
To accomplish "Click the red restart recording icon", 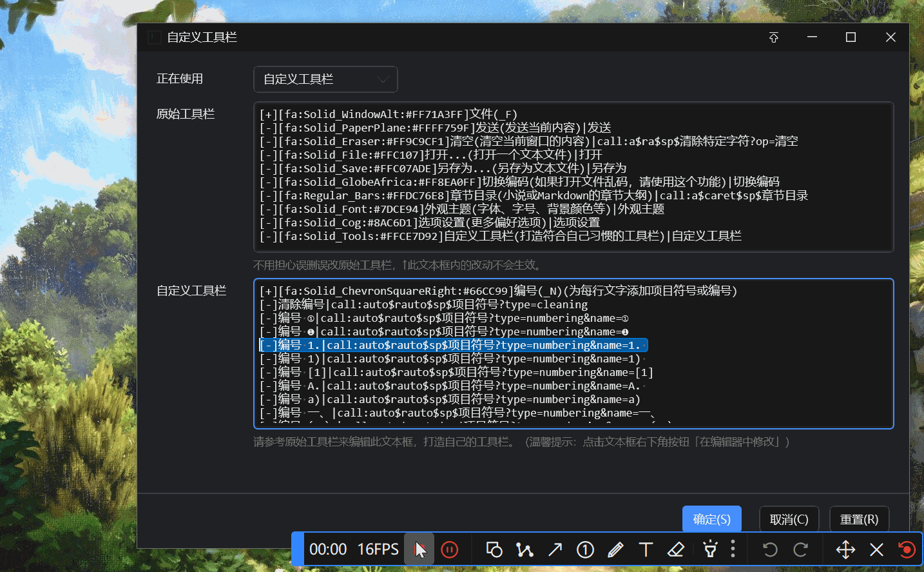I will pyautogui.click(x=907, y=549).
